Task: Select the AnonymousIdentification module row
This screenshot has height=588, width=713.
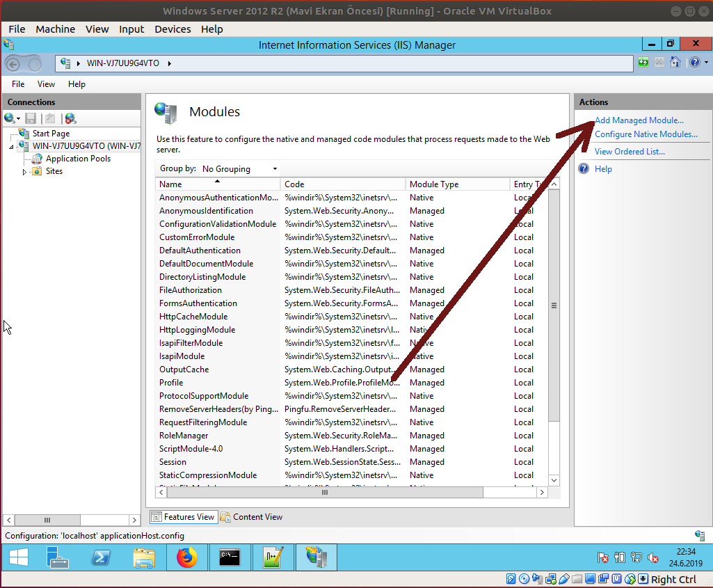Action: point(351,211)
